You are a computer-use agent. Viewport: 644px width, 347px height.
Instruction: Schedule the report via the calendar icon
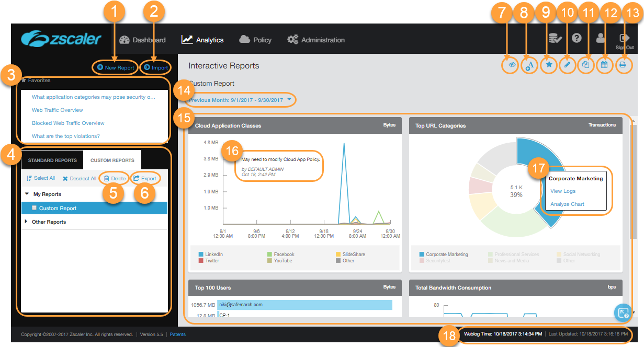coord(605,65)
